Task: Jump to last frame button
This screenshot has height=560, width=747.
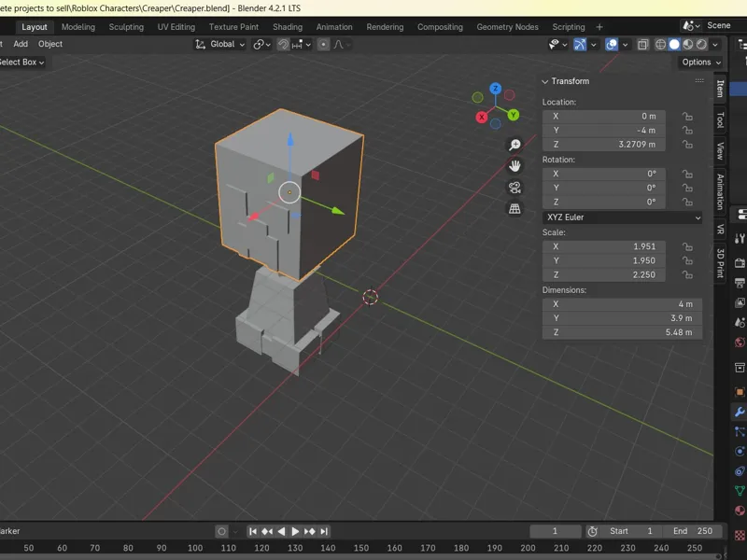Action: tap(324, 531)
